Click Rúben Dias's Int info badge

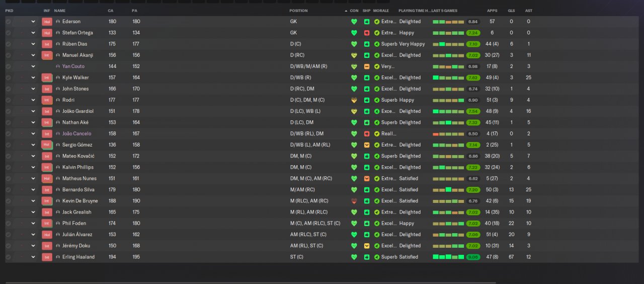(x=47, y=44)
